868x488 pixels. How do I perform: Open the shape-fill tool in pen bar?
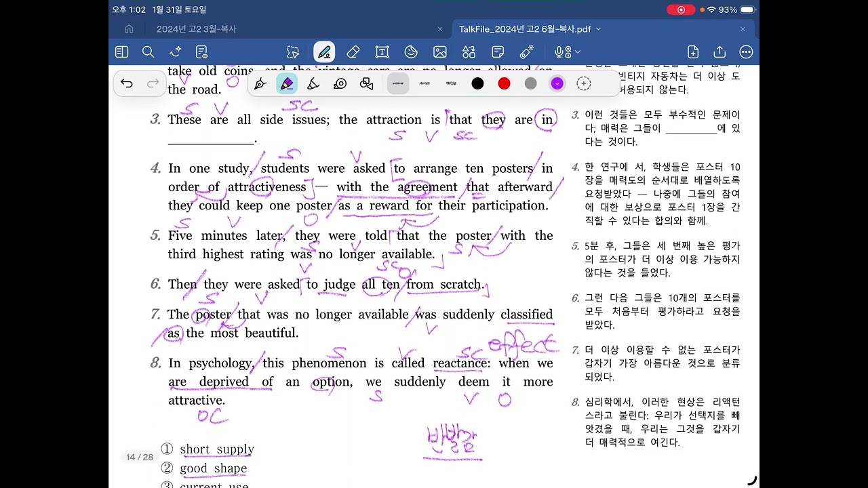(x=367, y=83)
